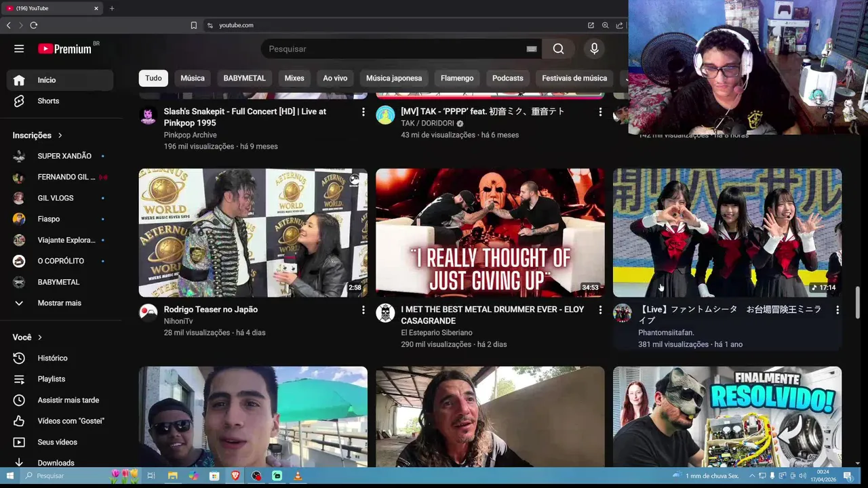Open the on-screen keyboard icon in search box

532,49
